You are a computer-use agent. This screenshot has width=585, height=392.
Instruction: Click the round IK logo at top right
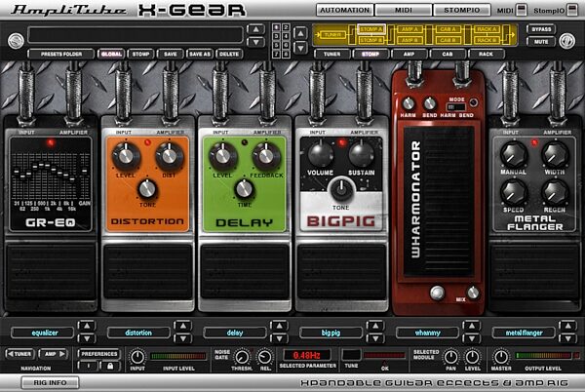(x=566, y=41)
